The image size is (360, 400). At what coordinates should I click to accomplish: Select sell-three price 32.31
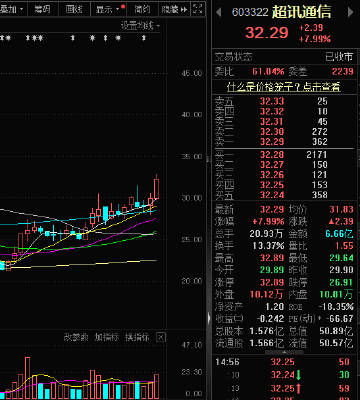pos(272,121)
